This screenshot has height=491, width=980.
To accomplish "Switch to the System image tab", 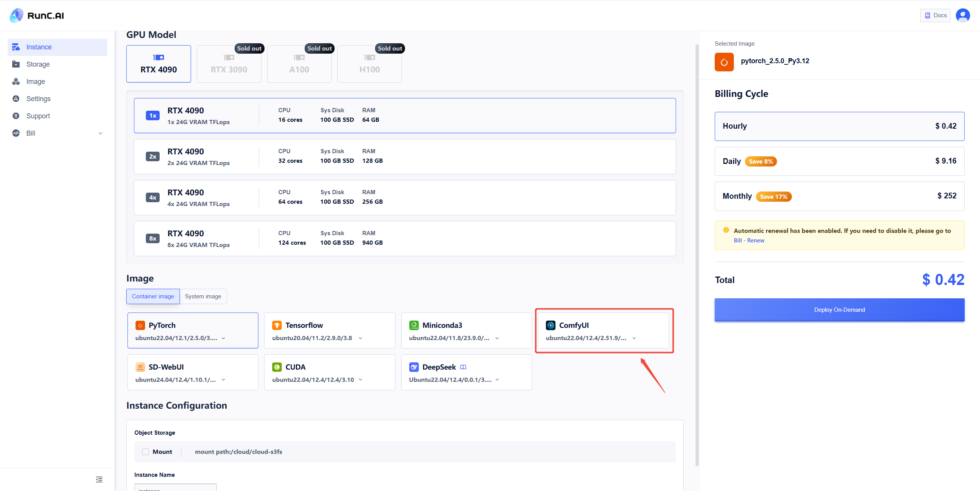I will point(203,296).
